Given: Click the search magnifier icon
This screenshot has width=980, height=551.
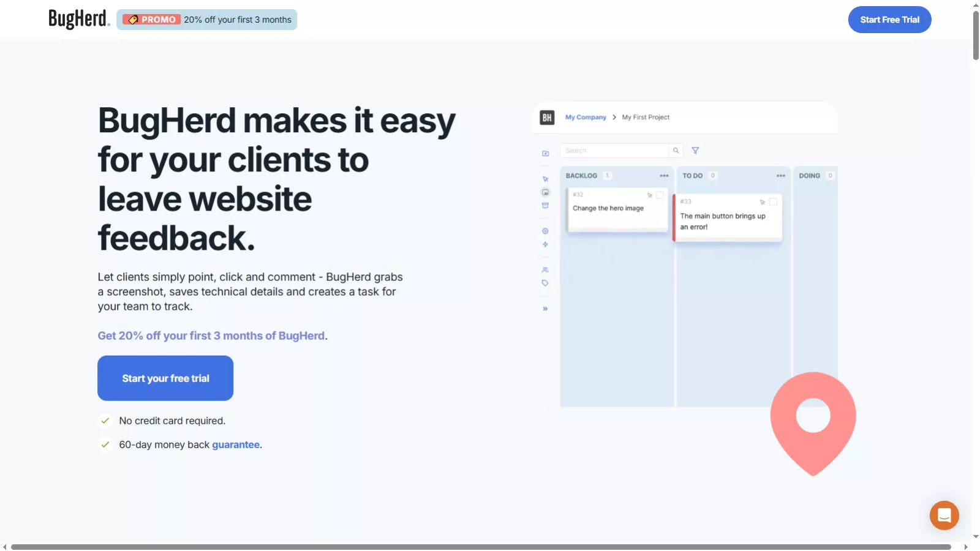Looking at the screenshot, I should 676,151.
